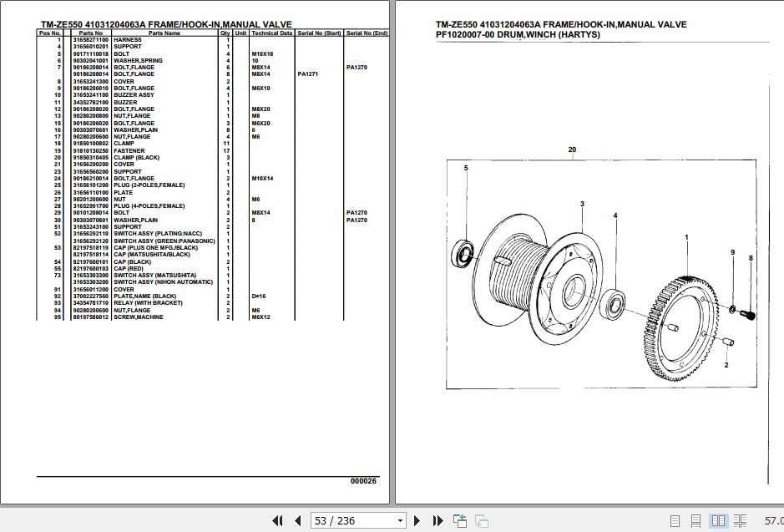
Task: Click the 000026 page footer number
Action: (362, 480)
